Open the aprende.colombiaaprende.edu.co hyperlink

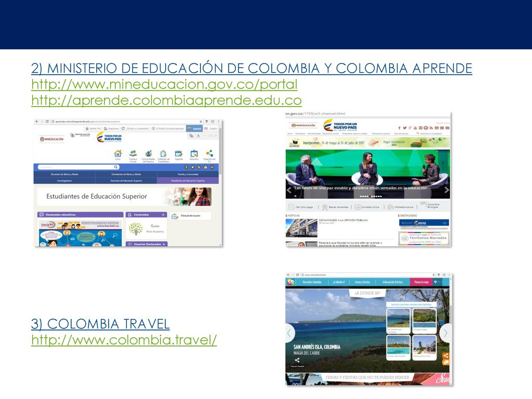click(166, 100)
